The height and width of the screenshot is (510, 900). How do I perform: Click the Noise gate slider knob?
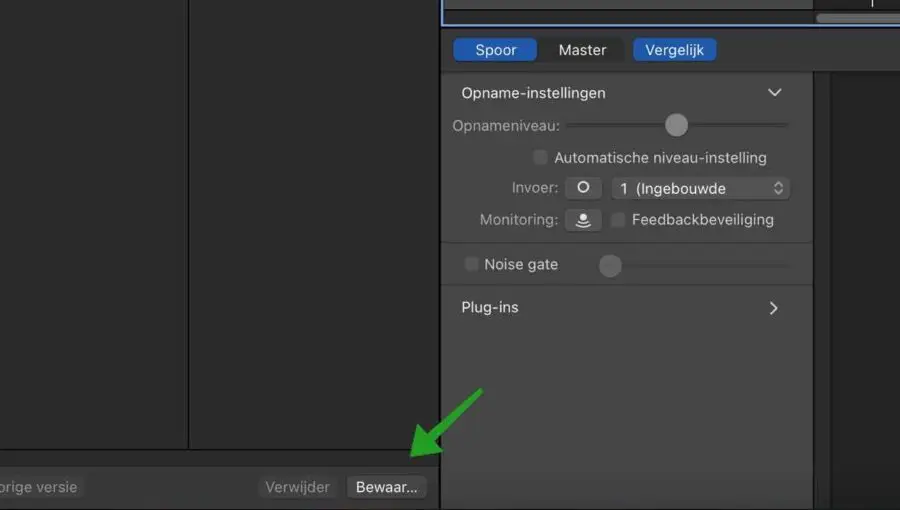(610, 266)
